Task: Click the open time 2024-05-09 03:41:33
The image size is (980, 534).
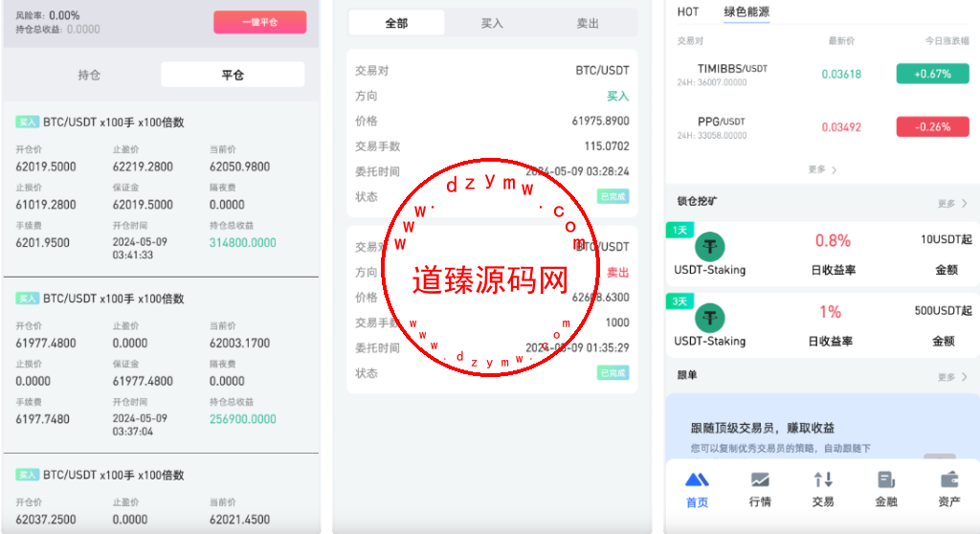Action: tap(140, 248)
